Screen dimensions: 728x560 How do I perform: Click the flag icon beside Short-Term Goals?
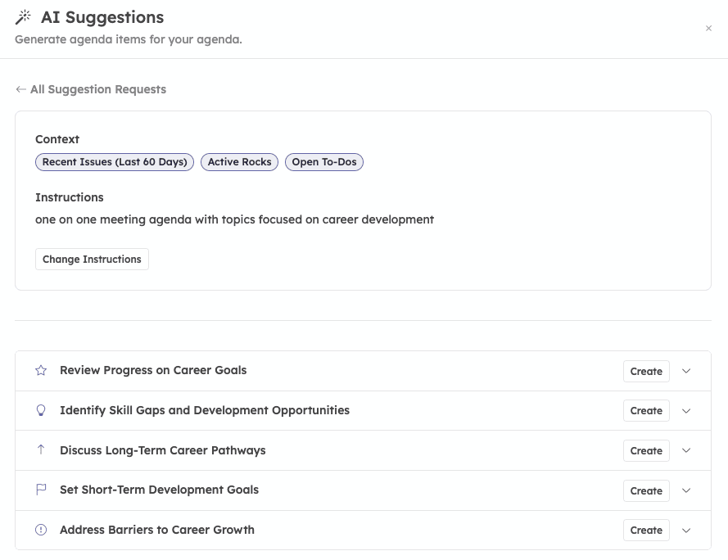click(41, 490)
